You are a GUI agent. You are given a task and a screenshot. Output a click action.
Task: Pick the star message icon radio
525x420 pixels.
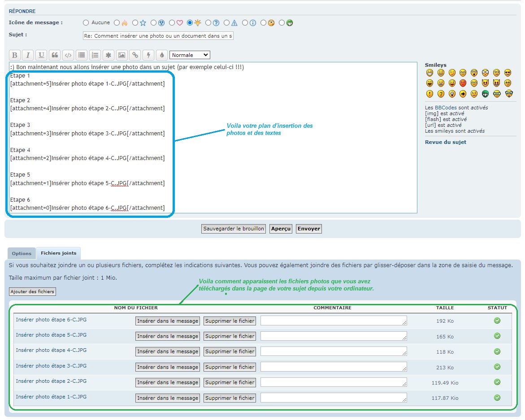click(x=135, y=22)
